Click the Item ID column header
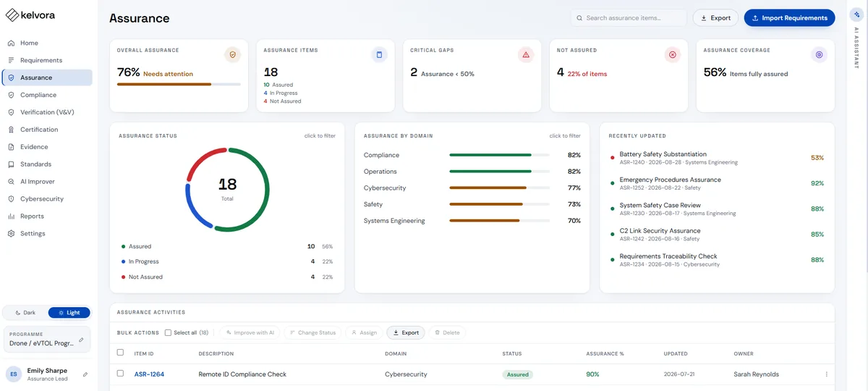This screenshot has height=391, width=868. (x=143, y=354)
